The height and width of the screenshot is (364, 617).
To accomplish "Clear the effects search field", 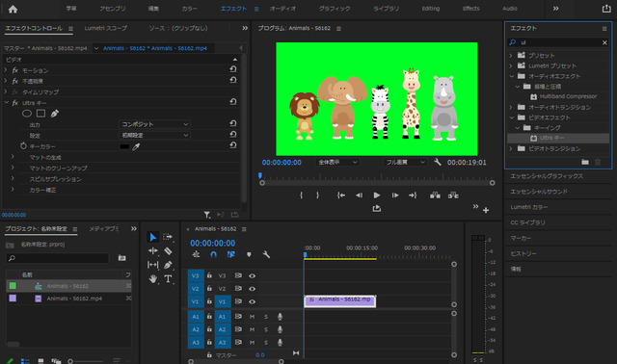I will pos(604,42).
